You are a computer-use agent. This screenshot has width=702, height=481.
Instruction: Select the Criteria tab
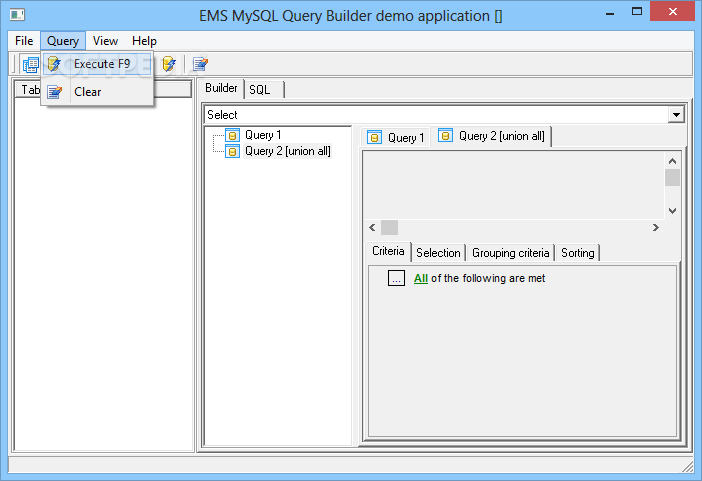point(388,251)
